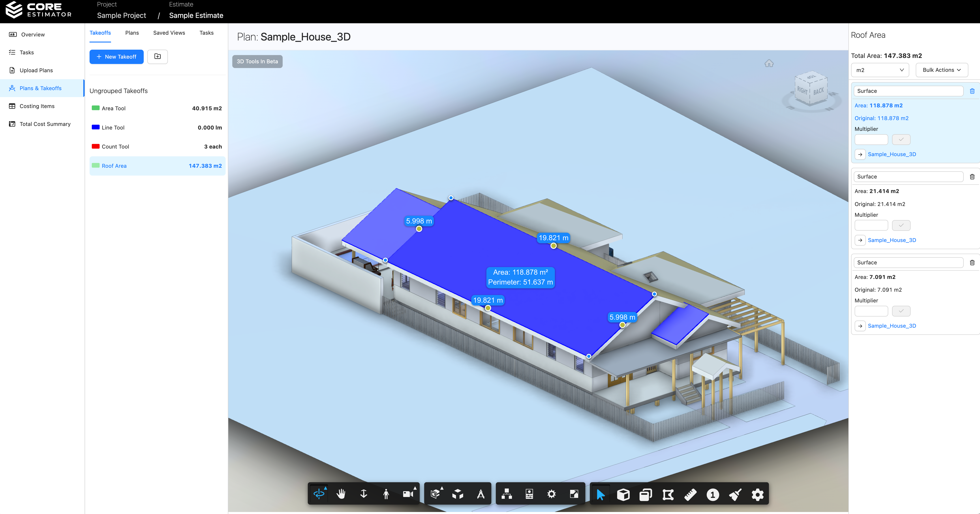Apply multiplier checkmark on the 7.091 m2 surface
Viewport: 980px width, 514px height.
(x=901, y=311)
